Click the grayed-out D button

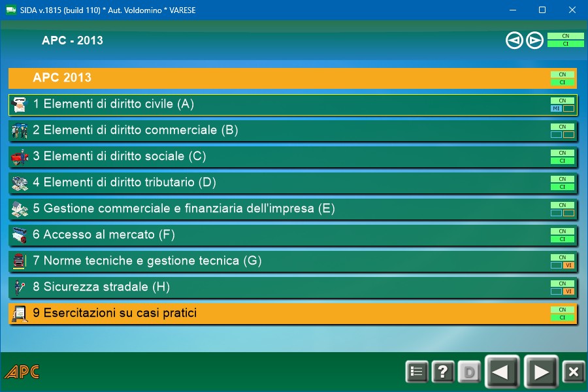pyautogui.click(x=468, y=372)
